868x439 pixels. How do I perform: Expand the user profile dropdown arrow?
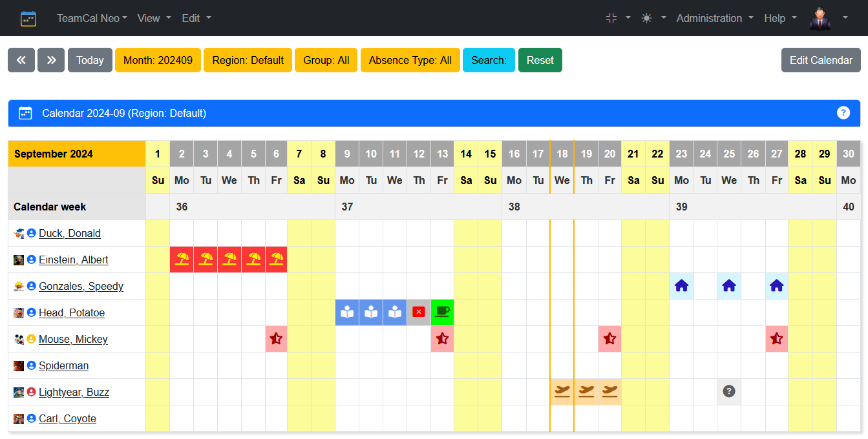tap(845, 18)
